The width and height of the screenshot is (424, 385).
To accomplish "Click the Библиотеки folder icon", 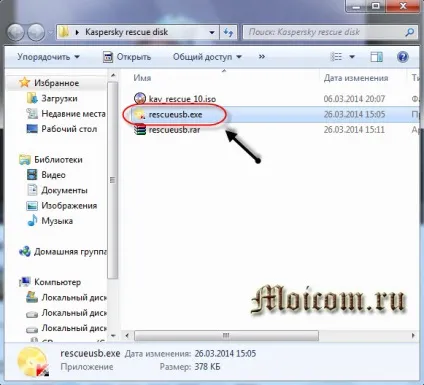I will (x=25, y=160).
